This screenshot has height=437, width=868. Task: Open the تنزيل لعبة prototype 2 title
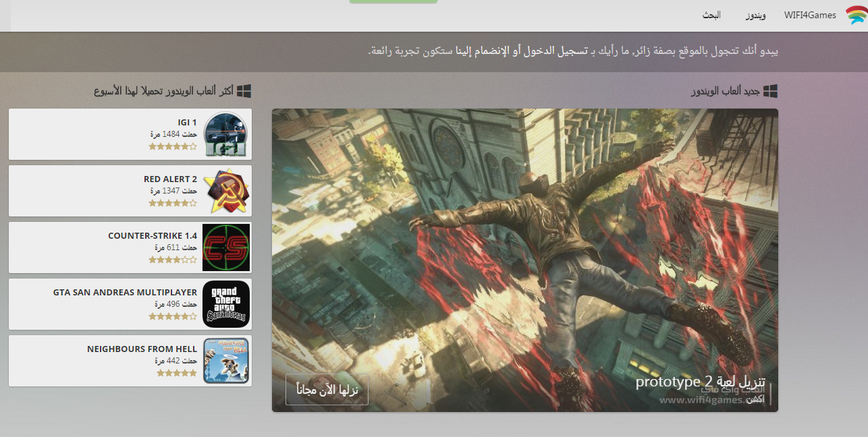[x=701, y=382]
